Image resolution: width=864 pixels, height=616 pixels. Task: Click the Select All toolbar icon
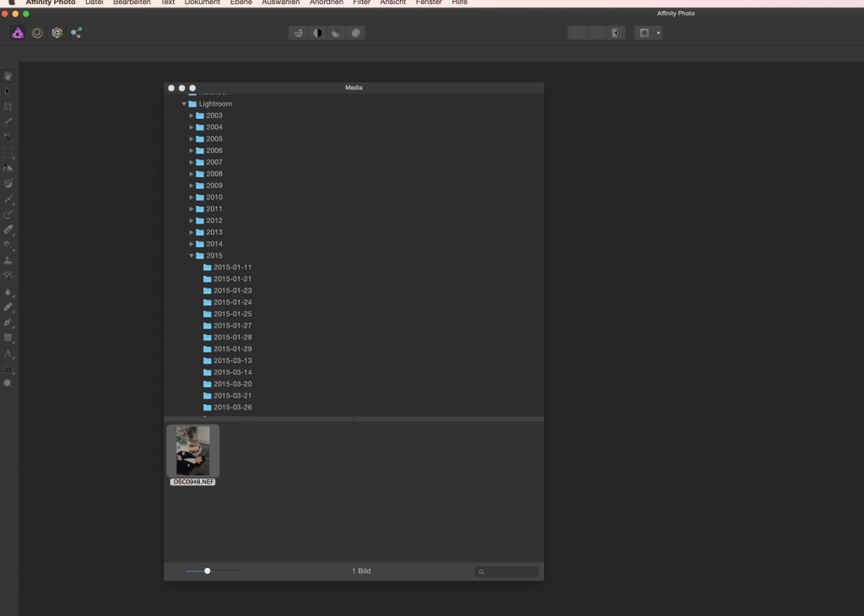click(577, 33)
